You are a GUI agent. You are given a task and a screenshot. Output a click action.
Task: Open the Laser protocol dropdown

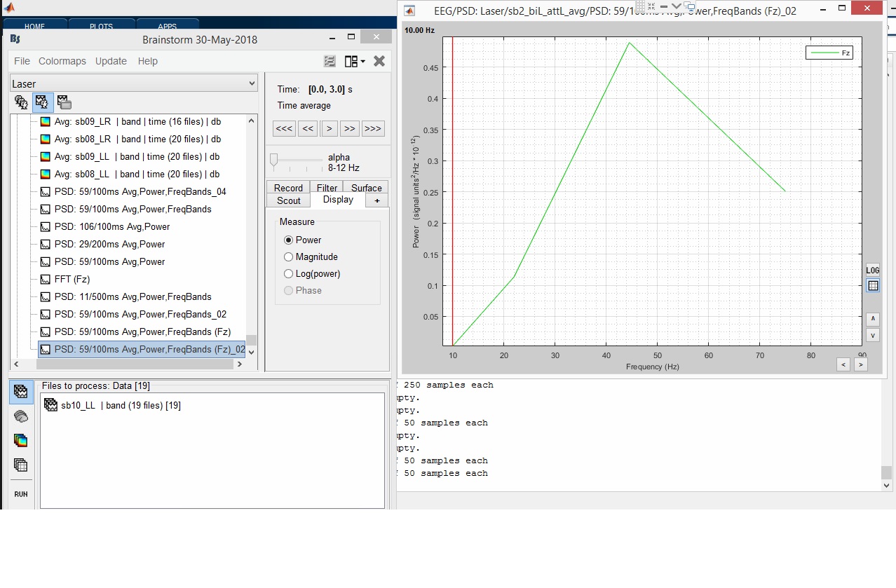pos(134,83)
